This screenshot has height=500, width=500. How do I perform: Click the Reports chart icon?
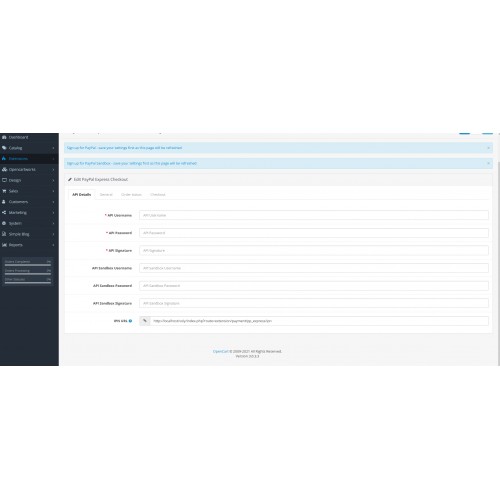tap(4, 245)
